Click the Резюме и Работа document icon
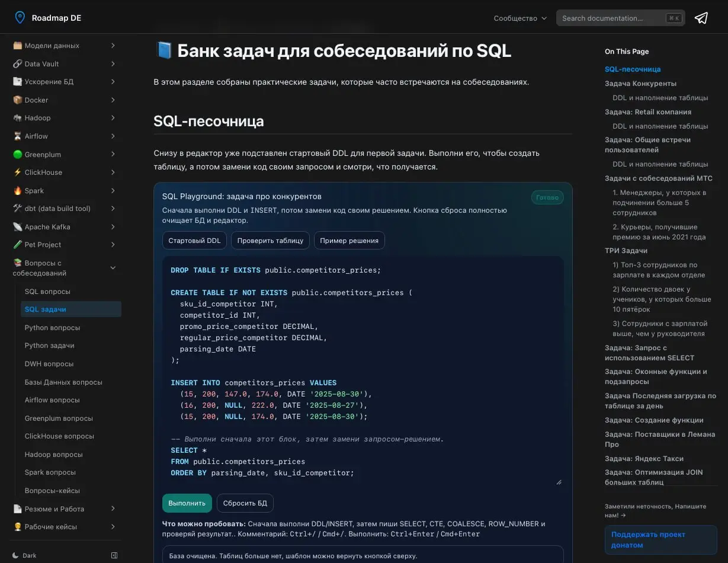This screenshot has width=728, height=563. point(18,509)
